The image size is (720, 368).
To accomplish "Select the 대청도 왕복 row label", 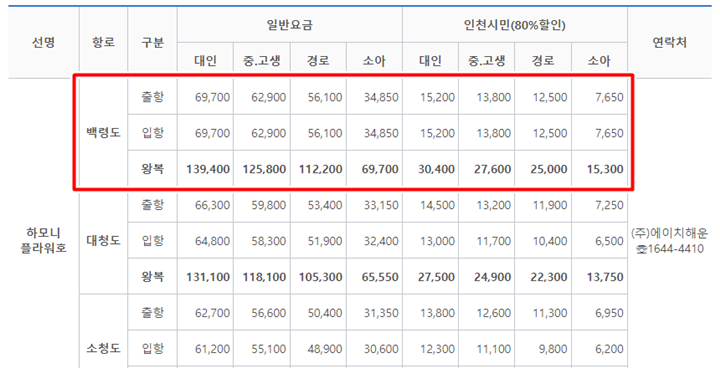I will [x=152, y=277].
